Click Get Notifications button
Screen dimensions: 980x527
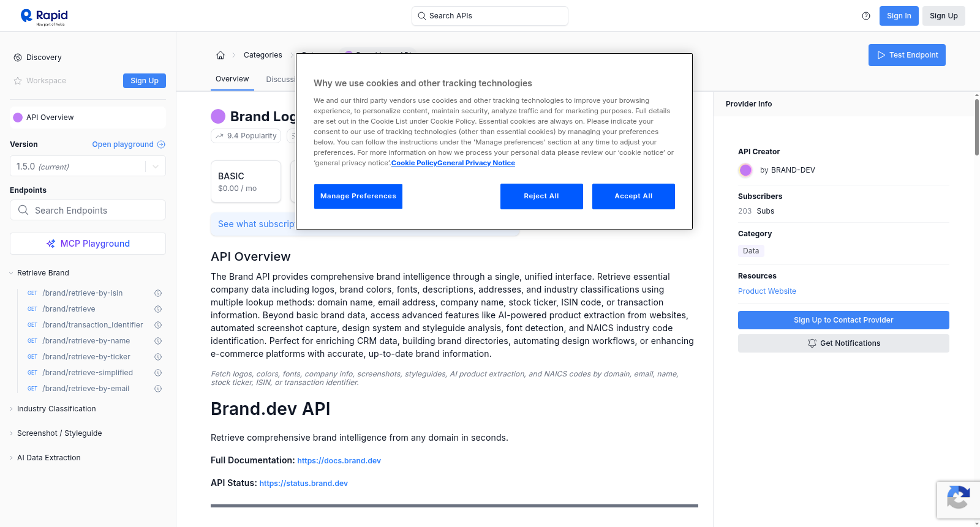[843, 343]
